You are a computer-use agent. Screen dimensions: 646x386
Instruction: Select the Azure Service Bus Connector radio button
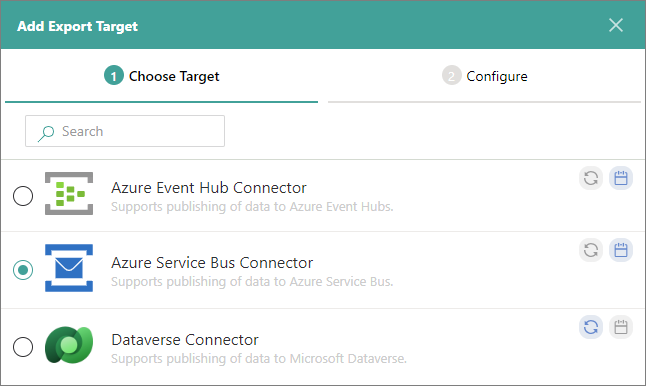(23, 270)
